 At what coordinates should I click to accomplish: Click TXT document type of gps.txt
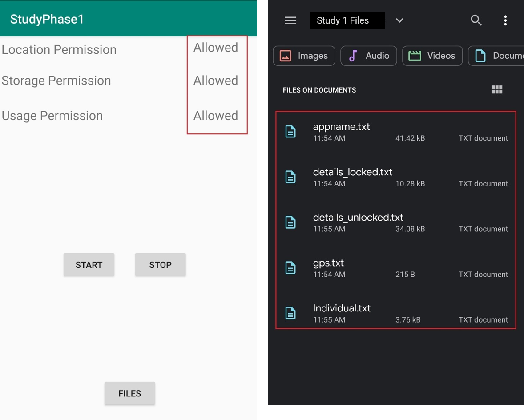click(x=483, y=275)
